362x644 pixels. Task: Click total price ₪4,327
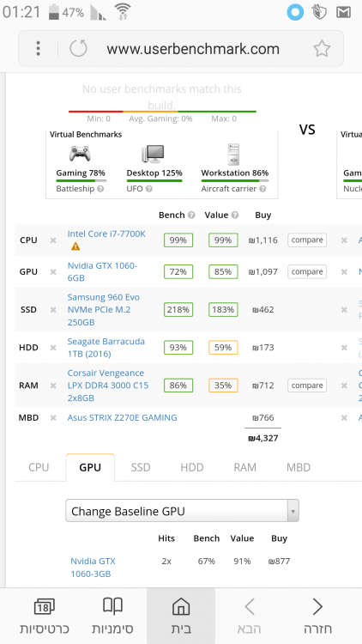(x=263, y=438)
